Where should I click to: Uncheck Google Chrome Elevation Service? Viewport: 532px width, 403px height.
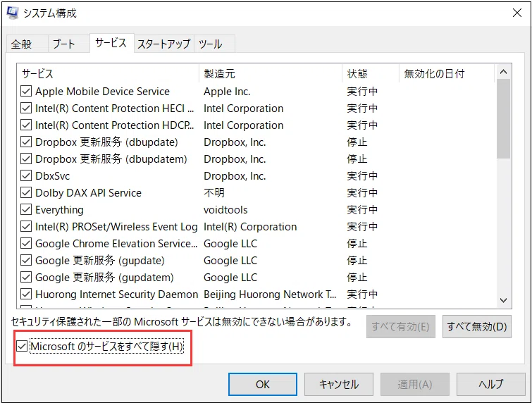click(x=26, y=244)
